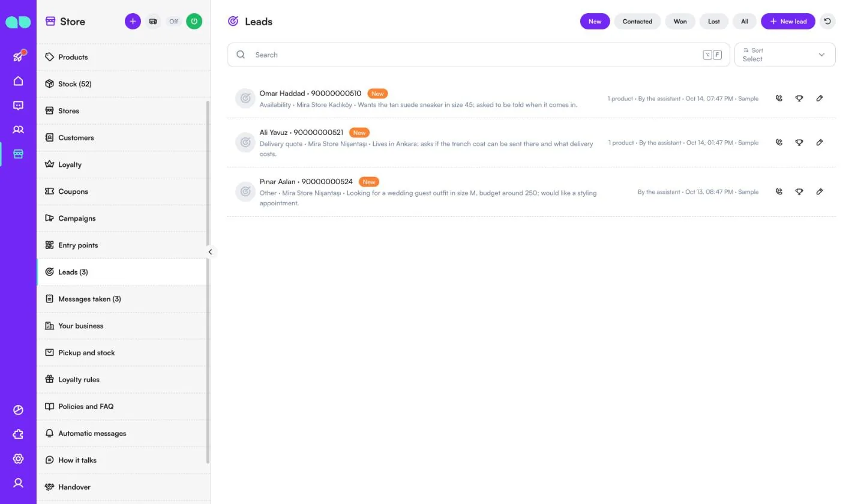
Task: Filter leads by New
Action: coord(595,21)
